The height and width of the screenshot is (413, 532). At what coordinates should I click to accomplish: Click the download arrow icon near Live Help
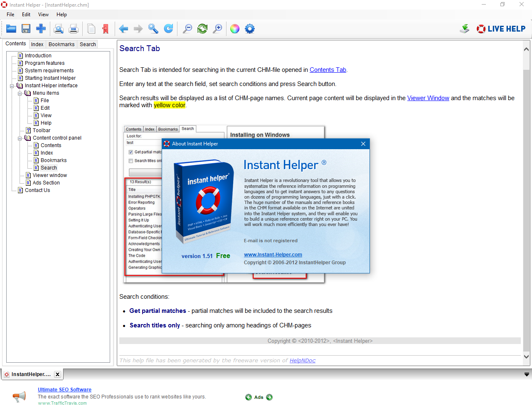pyautogui.click(x=465, y=29)
